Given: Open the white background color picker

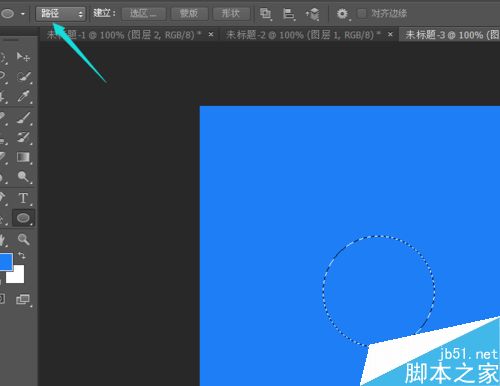Looking at the screenshot, I should [x=17, y=277].
